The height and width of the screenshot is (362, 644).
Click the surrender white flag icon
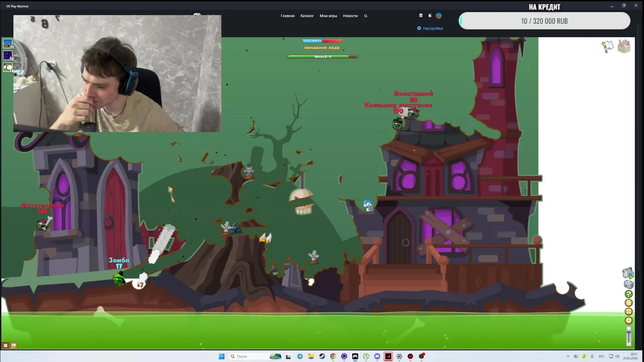[x=608, y=46]
